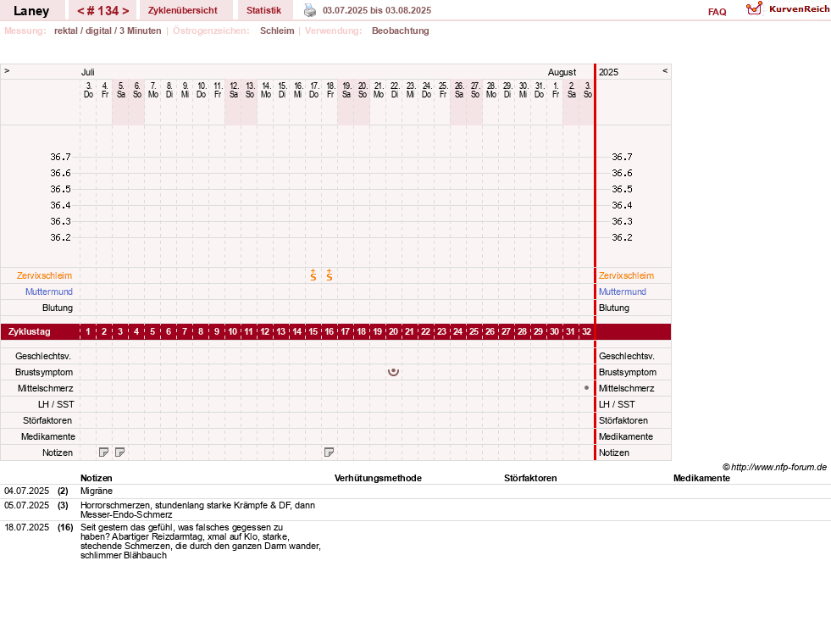Click the left Geschlechtsv. row label
Screen dimensions: 831x644
click(x=43, y=356)
